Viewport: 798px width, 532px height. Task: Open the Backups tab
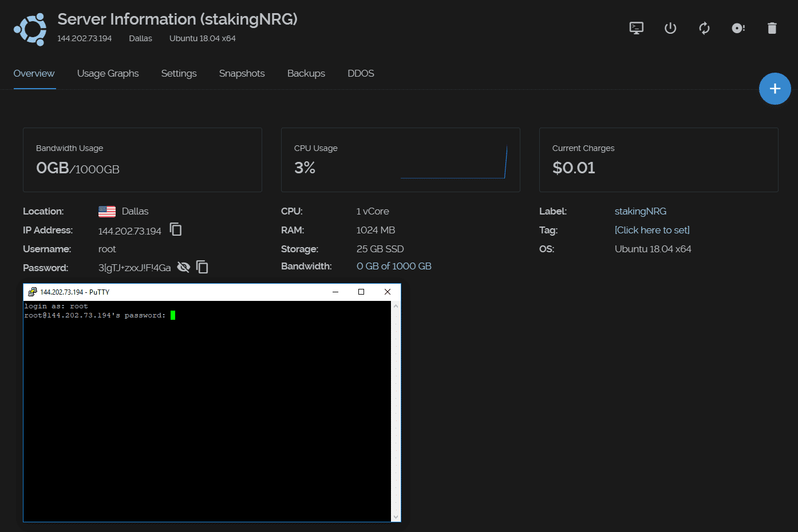306,73
